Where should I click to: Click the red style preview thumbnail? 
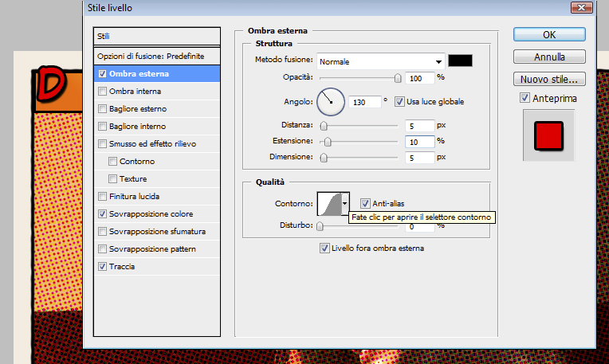(x=548, y=135)
